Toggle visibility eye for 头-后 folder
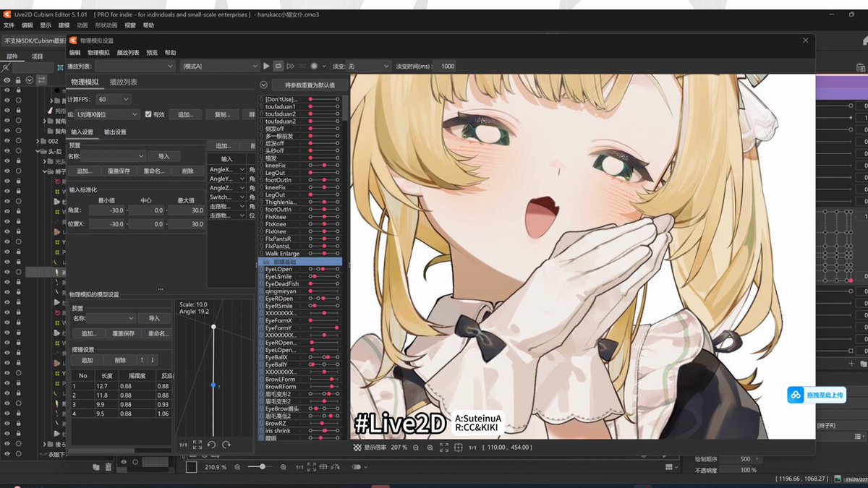 (x=7, y=151)
